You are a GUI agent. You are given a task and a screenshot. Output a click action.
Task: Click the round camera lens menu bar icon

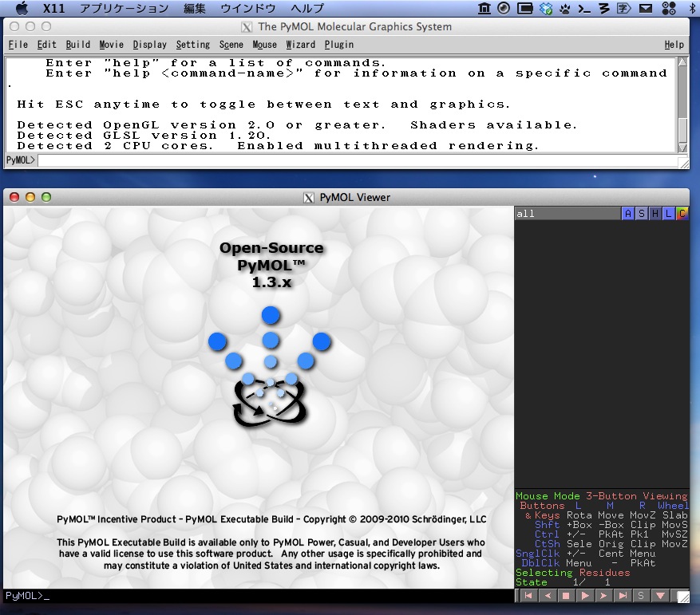point(504,8)
